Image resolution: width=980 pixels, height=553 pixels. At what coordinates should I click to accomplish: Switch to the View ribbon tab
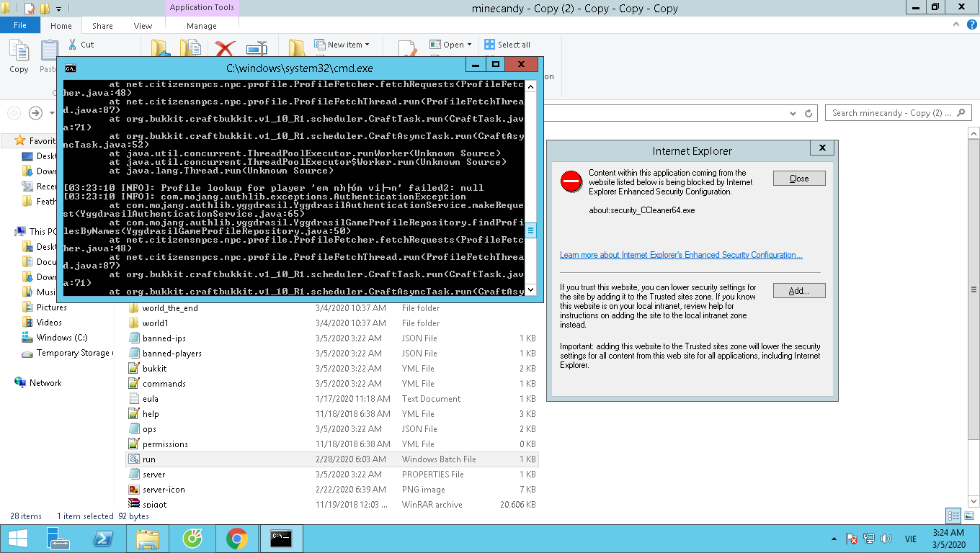coord(143,26)
